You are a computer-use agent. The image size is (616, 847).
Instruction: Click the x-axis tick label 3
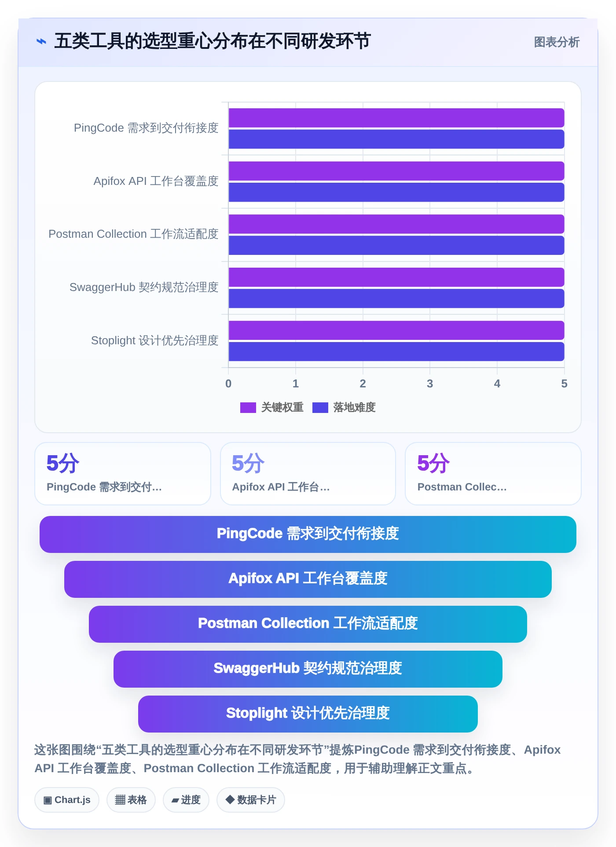coord(430,384)
